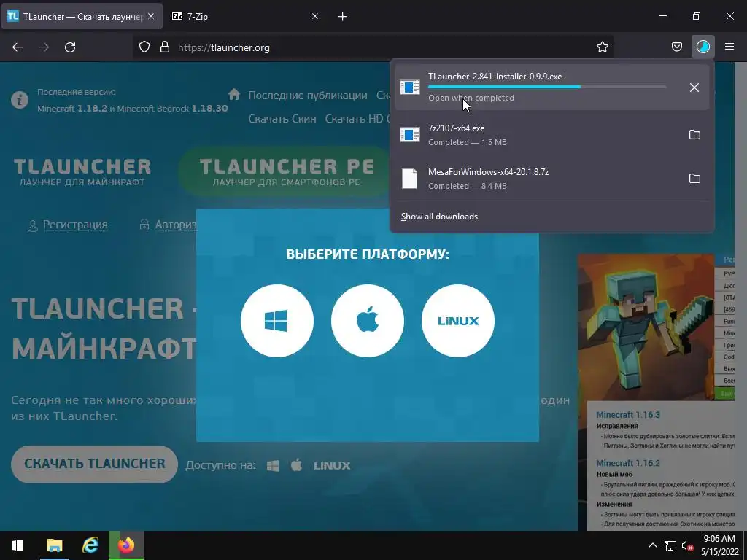The width and height of the screenshot is (747, 560).
Task: Toggle the Firefox downloads panel button
Action: coord(703,47)
